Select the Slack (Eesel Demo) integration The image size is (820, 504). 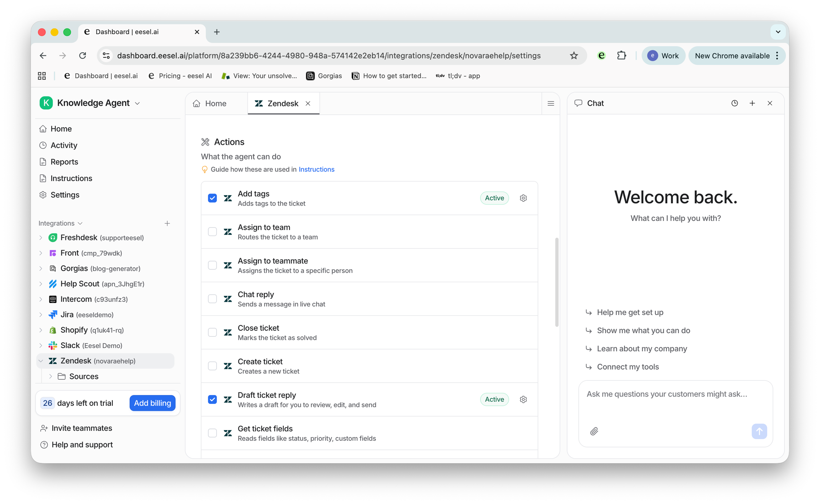(x=91, y=346)
